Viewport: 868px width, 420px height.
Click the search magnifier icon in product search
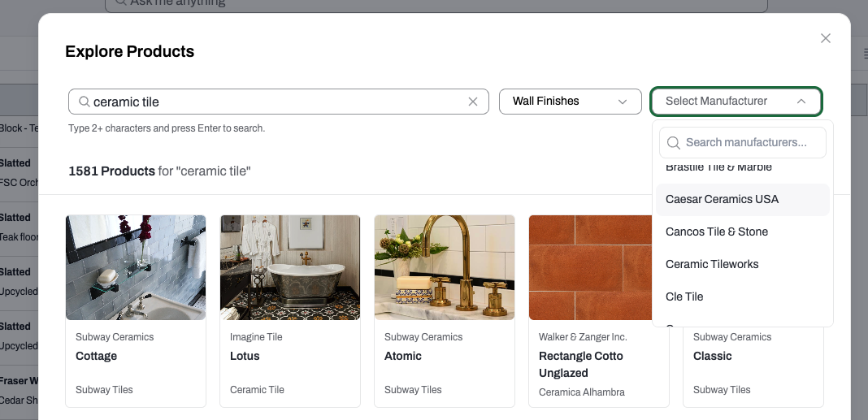[x=85, y=102]
